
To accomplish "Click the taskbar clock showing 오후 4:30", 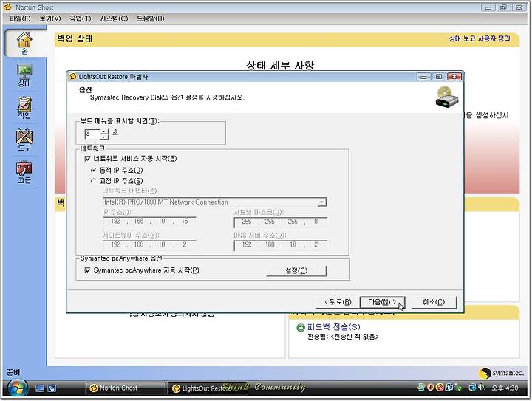I will [x=505, y=388].
